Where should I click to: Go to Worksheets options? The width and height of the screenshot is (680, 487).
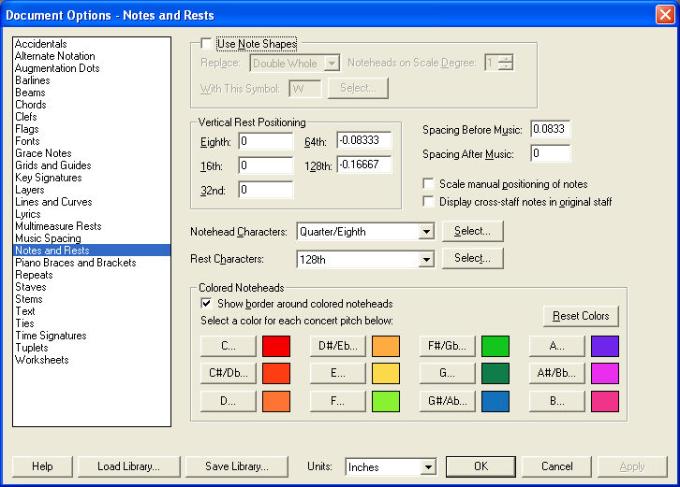pyautogui.click(x=42, y=360)
